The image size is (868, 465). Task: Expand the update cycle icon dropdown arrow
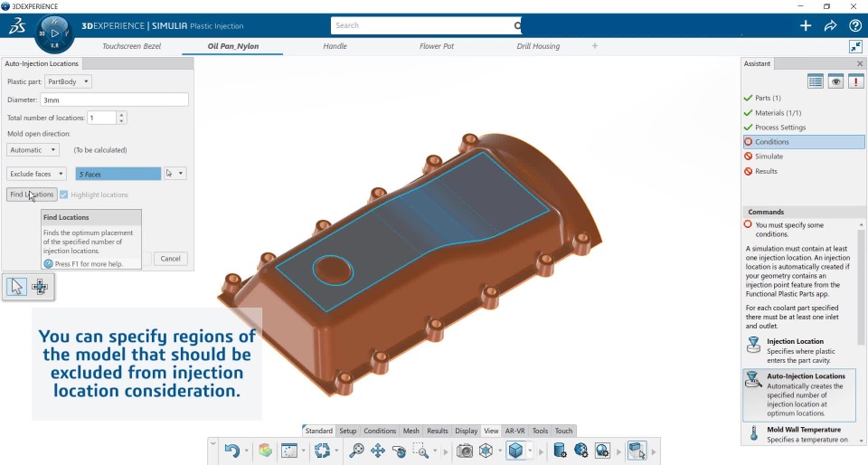[x=336, y=451]
